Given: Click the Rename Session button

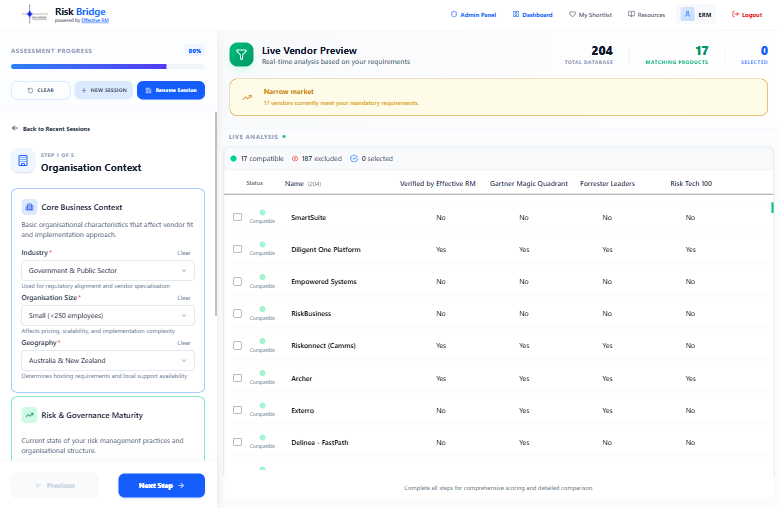Looking at the screenshot, I should 171,90.
